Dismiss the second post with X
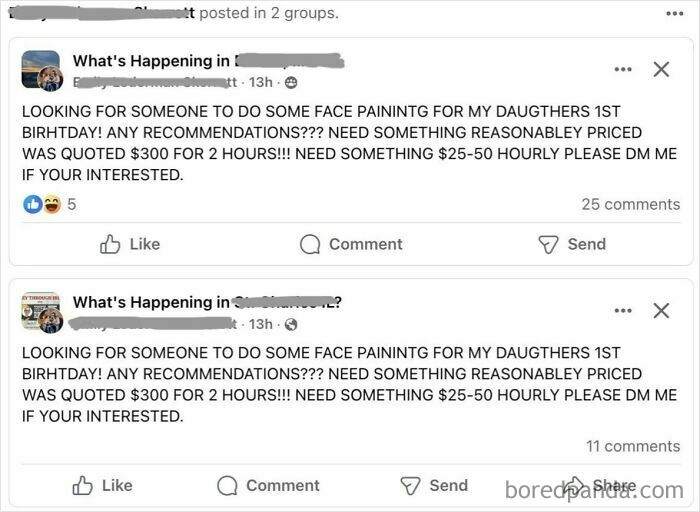Image resolution: width=700 pixels, height=512 pixels. 661,311
